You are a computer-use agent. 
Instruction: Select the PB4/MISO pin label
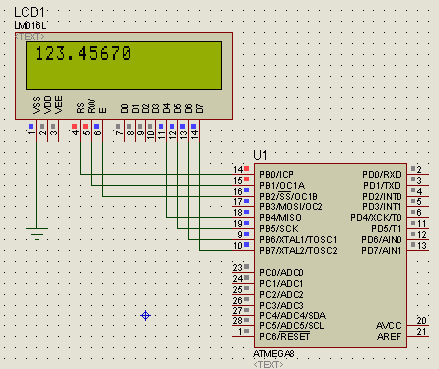[280, 218]
